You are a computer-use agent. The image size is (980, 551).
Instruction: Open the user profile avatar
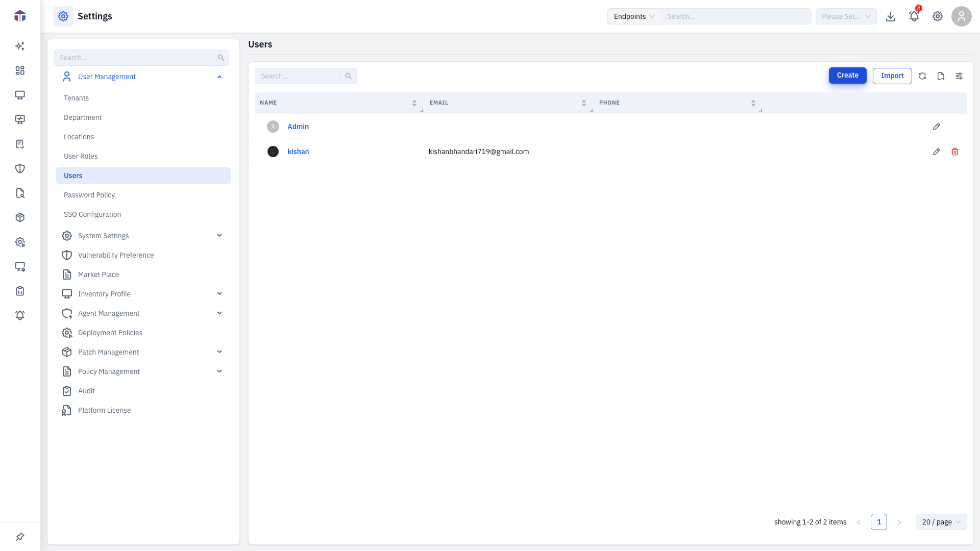(x=962, y=16)
